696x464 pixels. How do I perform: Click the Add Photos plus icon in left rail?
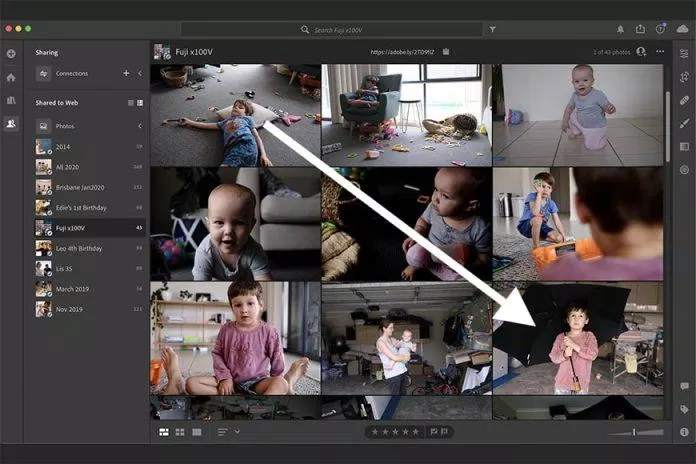click(11, 54)
